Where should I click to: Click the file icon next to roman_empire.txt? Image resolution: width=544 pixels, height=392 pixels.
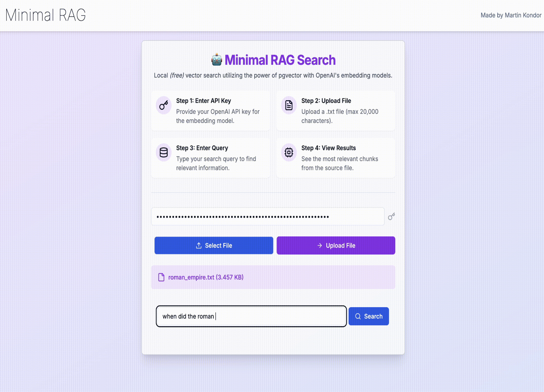point(161,277)
